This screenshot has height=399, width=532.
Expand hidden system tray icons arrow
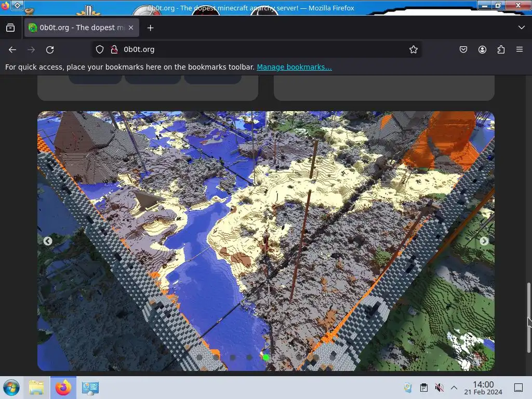pyautogui.click(x=454, y=388)
